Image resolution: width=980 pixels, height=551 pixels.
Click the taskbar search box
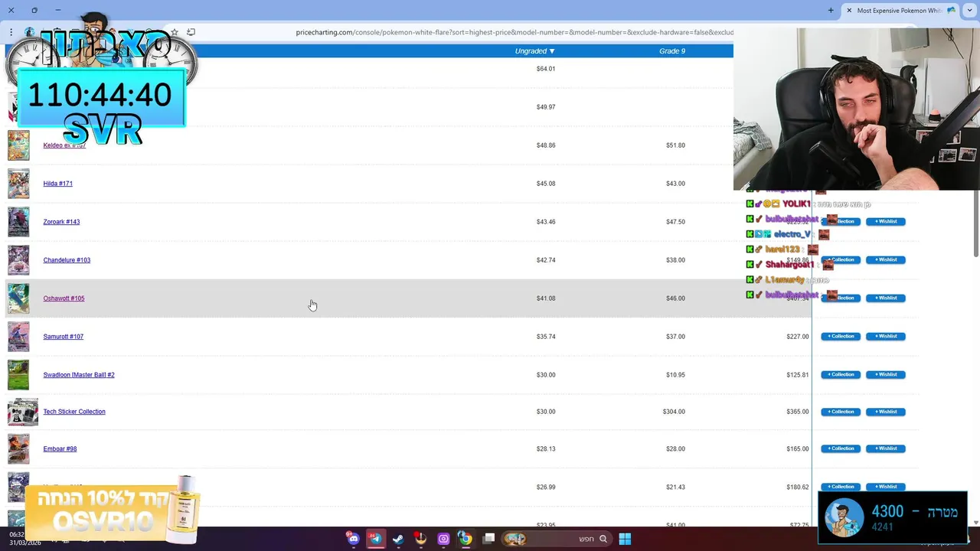tap(557, 539)
